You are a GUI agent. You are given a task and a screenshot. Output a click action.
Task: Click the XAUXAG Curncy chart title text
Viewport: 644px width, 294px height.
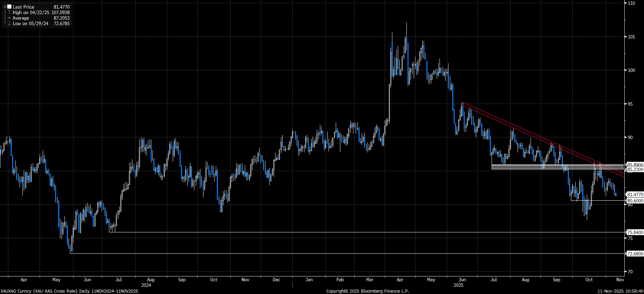click(x=69, y=291)
